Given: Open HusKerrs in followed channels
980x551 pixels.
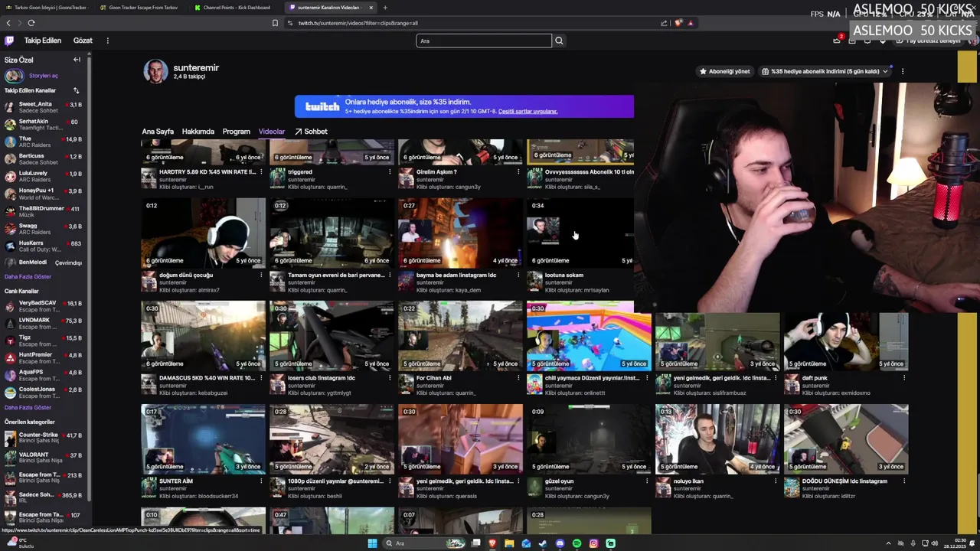Looking at the screenshot, I should pyautogui.click(x=43, y=246).
